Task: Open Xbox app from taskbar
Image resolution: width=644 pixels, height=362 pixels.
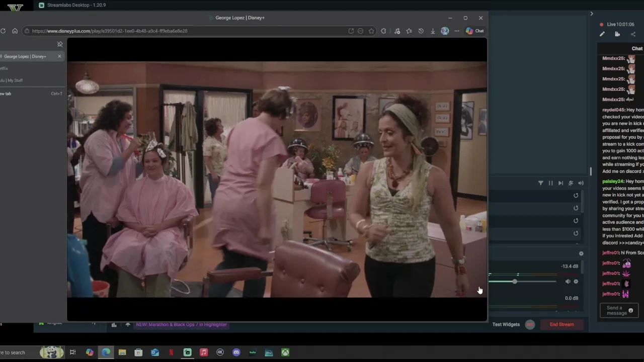Action: pos(285,352)
